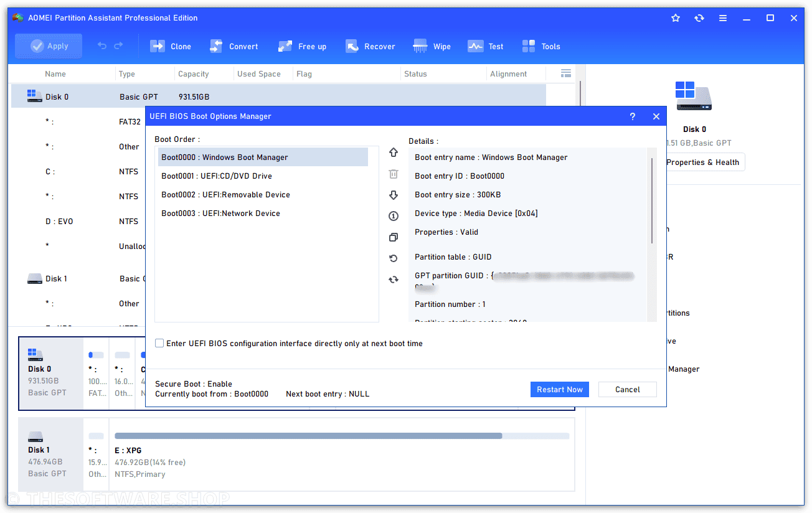Select Disk 0 row in partition list

point(278,96)
